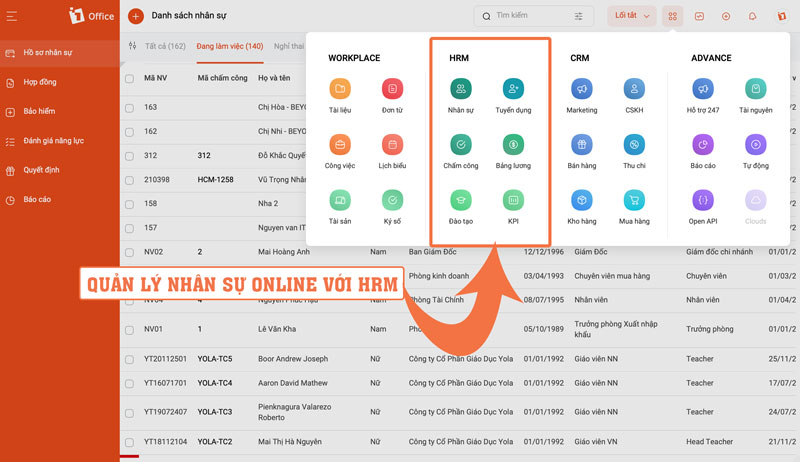Check the row checkbox for employee NV02

click(130, 252)
